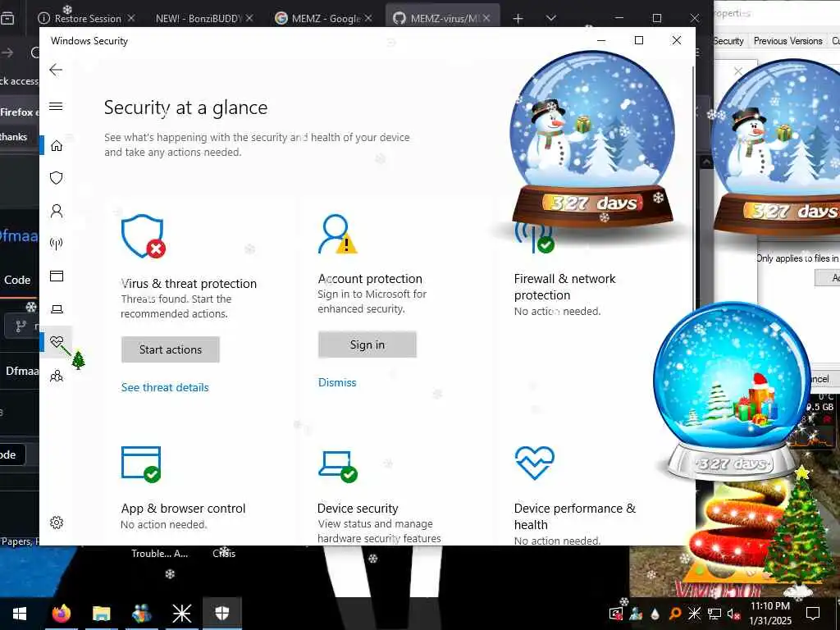
Task: Click the Christmas gifts snow globe gadget
Action: pos(732,390)
